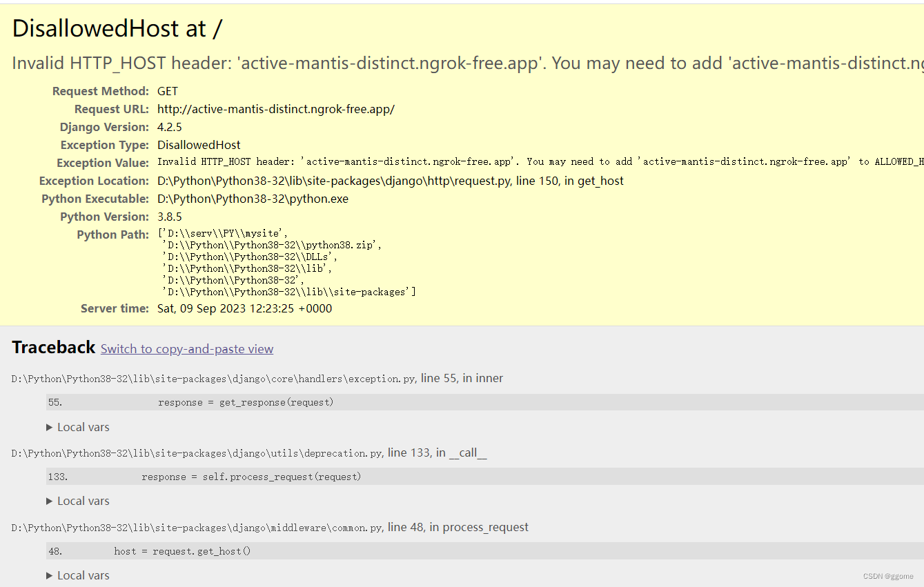This screenshot has width=924, height=587.
Task: Click the DisallowedHost at / heading
Action: click(117, 28)
